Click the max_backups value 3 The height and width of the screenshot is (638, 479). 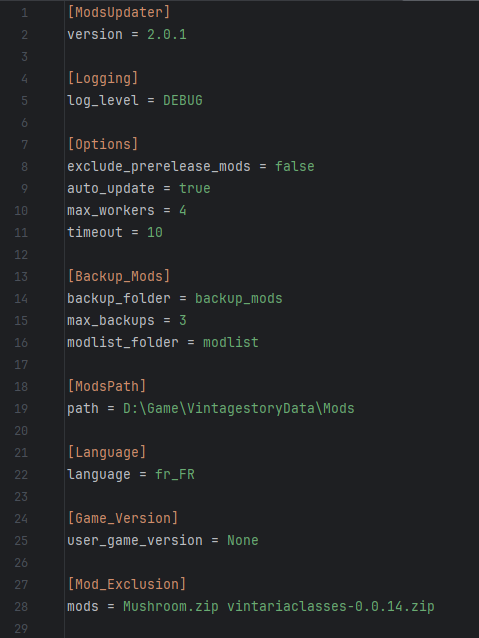click(183, 320)
